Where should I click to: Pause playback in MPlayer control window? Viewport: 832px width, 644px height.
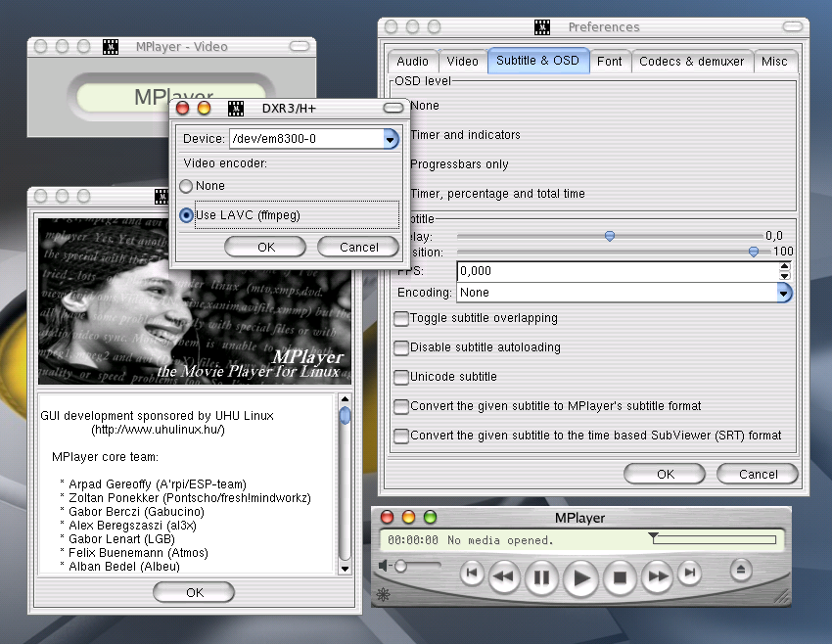pyautogui.click(x=541, y=577)
